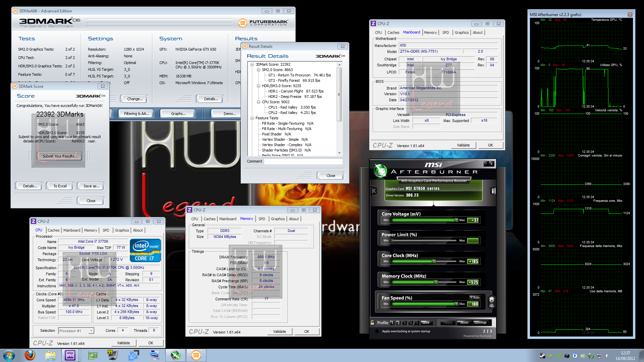Collapse the SM2.0 Score tree node

(258, 70)
